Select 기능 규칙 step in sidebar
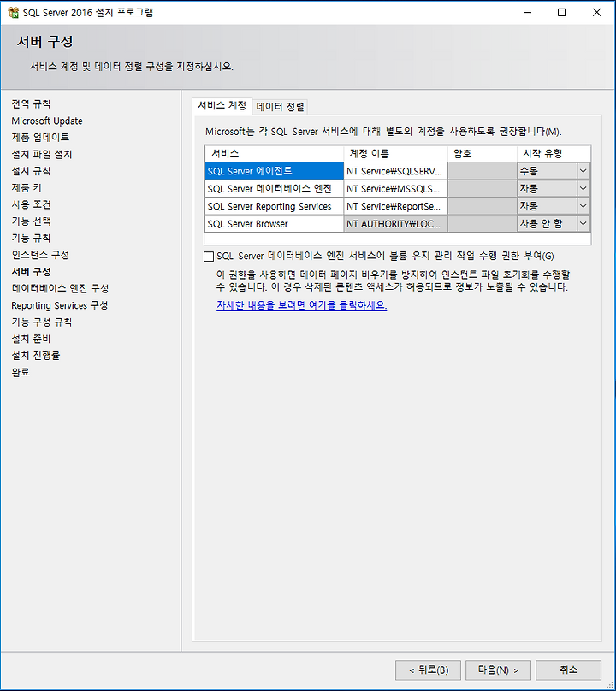The width and height of the screenshot is (616, 691). click(x=31, y=238)
